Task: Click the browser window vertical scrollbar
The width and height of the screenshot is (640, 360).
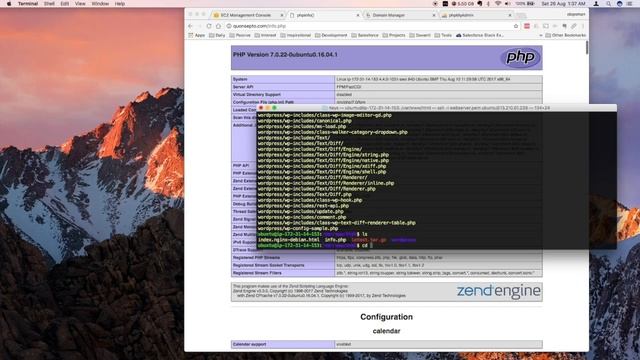Action: pyautogui.click(x=587, y=47)
